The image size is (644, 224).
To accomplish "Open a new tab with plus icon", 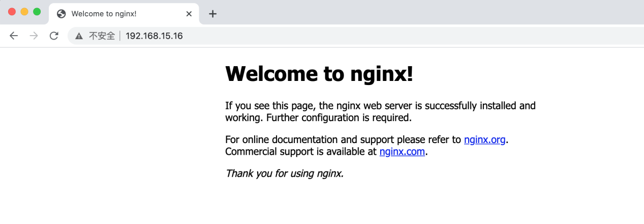I will 213,14.
